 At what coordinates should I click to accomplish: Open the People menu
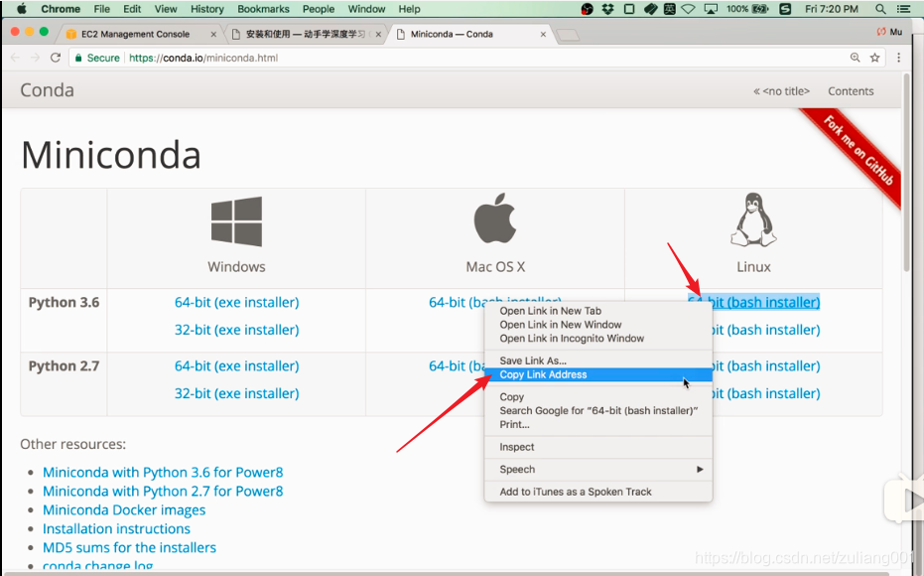(x=319, y=9)
